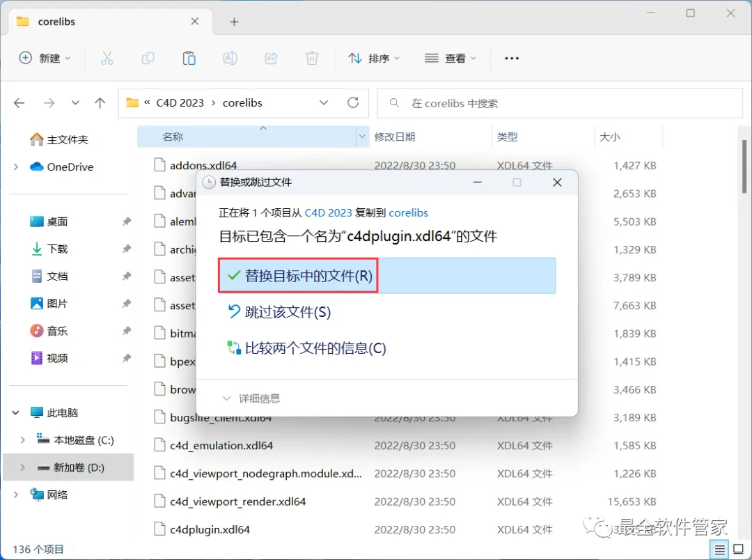Click the Paste clipboard icon

click(x=189, y=58)
